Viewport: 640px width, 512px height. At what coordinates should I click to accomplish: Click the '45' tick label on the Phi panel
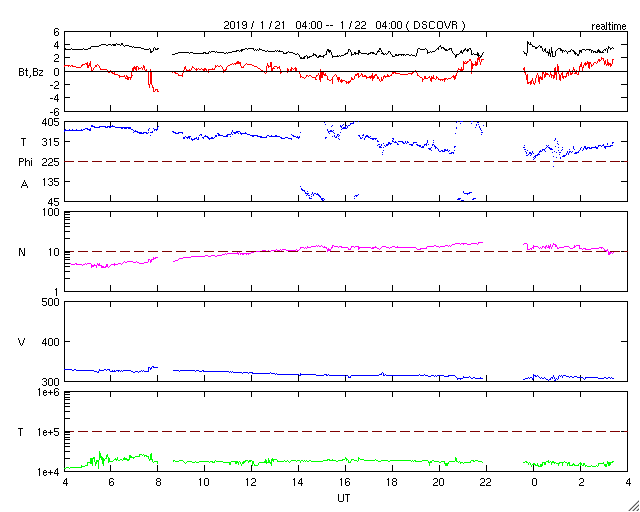54,202
